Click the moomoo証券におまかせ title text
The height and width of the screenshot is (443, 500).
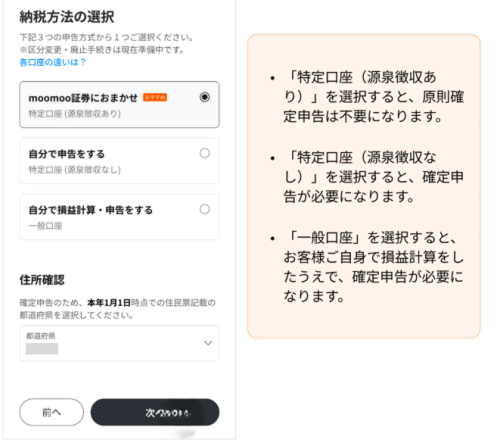[x=83, y=98]
